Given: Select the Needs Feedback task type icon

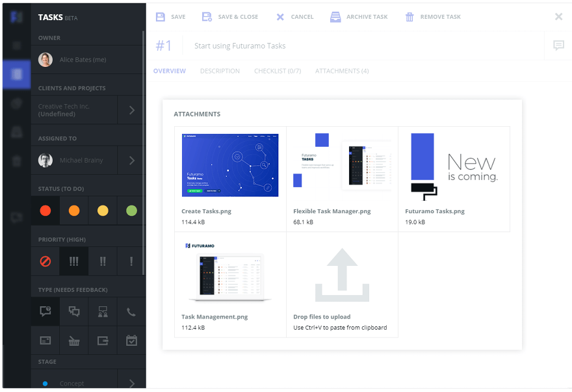Looking at the screenshot, I should click(45, 311).
